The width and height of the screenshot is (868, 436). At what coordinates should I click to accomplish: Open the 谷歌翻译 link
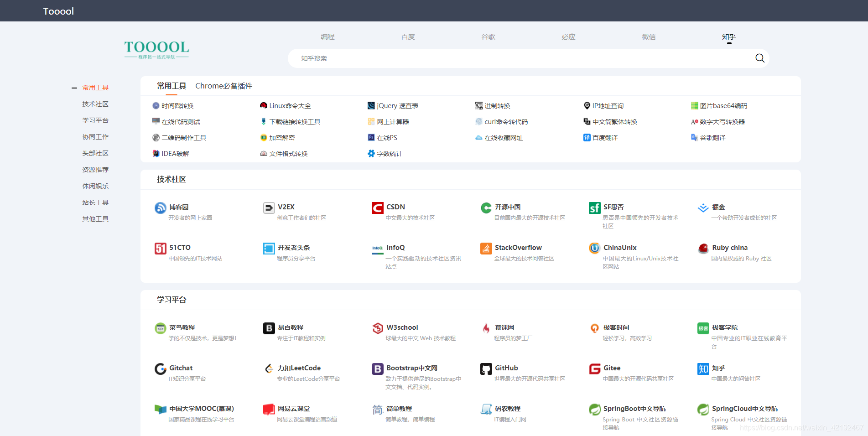708,138
